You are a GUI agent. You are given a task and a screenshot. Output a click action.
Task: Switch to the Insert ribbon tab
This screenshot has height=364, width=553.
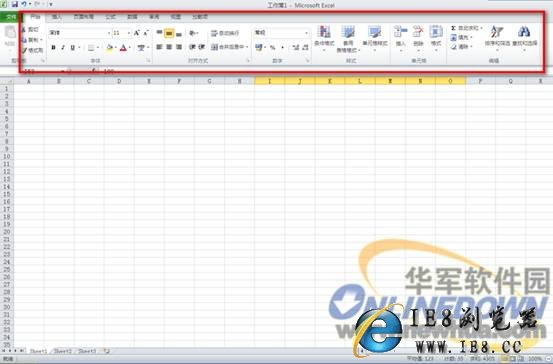[x=56, y=17]
